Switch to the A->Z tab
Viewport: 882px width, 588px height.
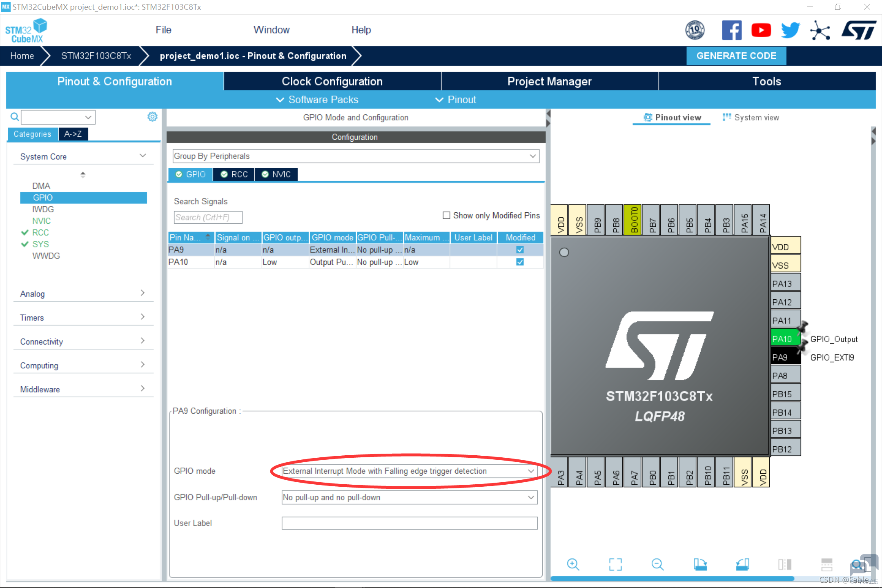[x=73, y=134]
